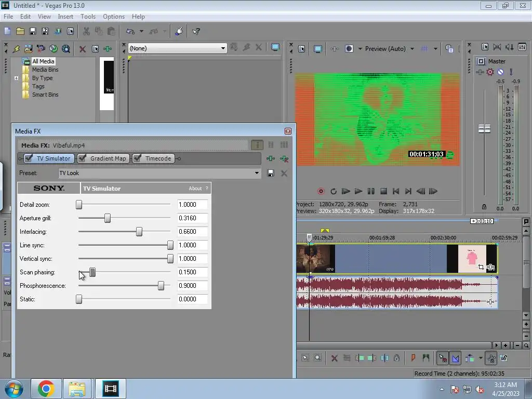Click the Remove Selected Plug-In icon
The height and width of the screenshot is (399, 532).
tap(284, 158)
